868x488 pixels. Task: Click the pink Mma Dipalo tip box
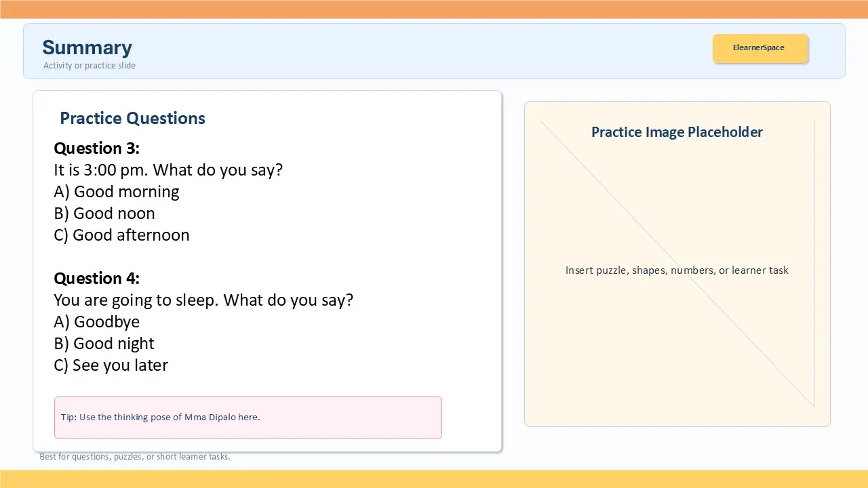[248, 418]
